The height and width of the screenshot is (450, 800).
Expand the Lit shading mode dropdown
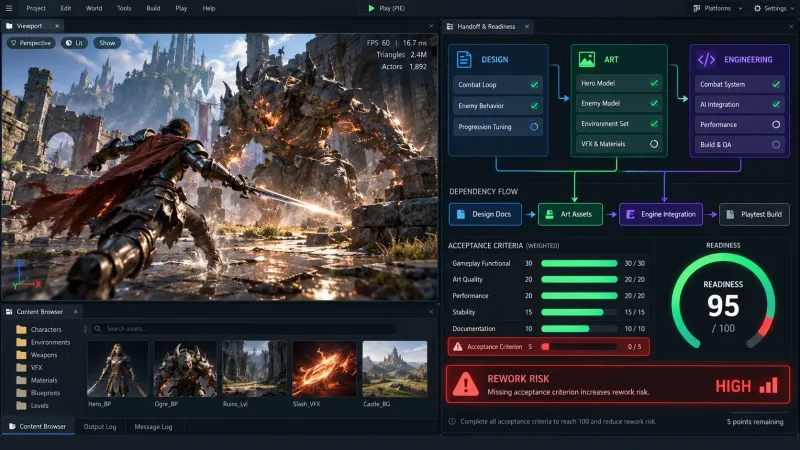(x=74, y=43)
